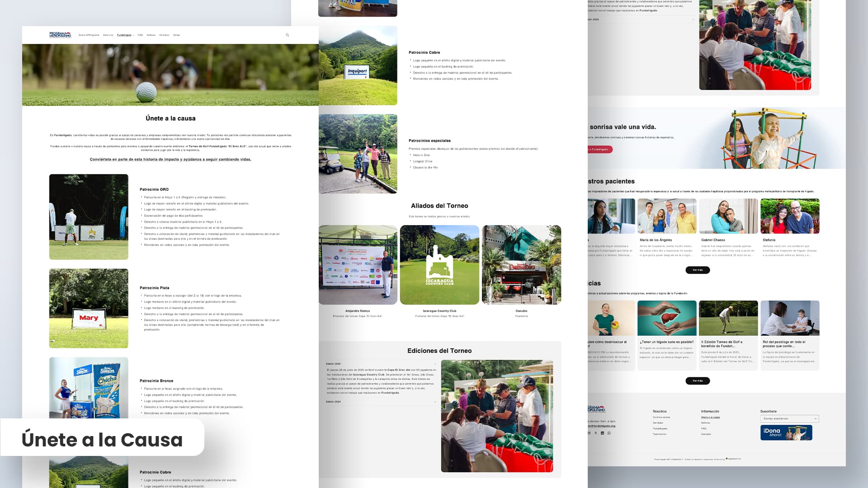Open the Sobre el Programa nav item
The image size is (868, 488).
(x=89, y=35)
